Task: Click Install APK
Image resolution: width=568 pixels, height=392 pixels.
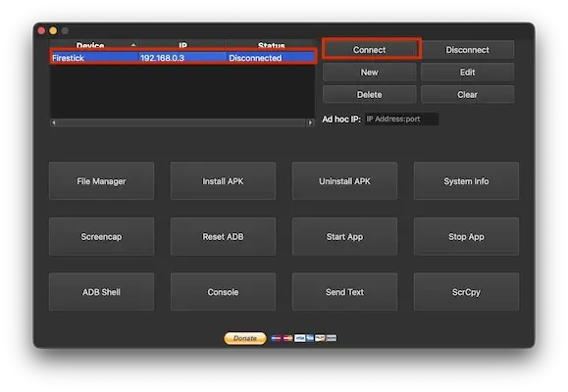Action: point(223,181)
